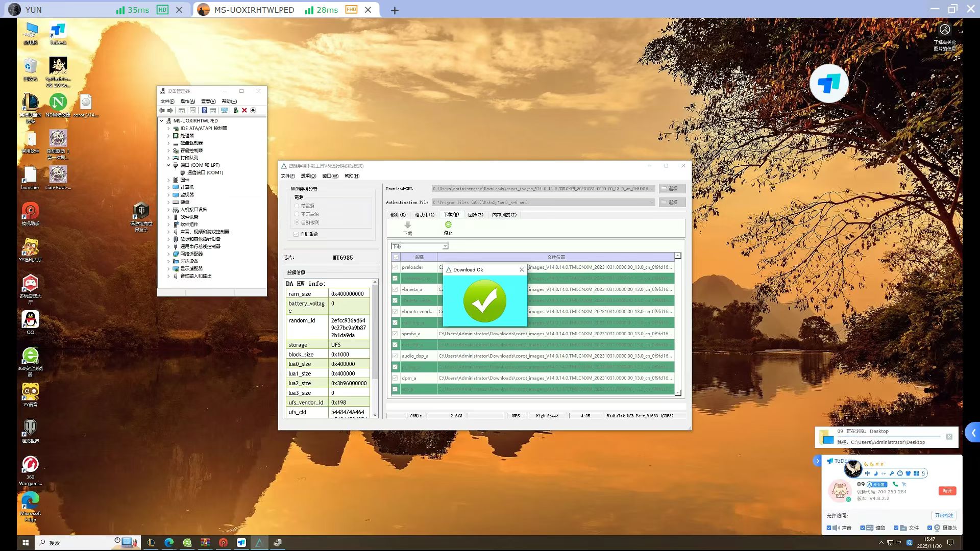The image size is (980, 551).
Task: Toggle the 摄像头 camera permission checkbox
Action: (x=930, y=528)
